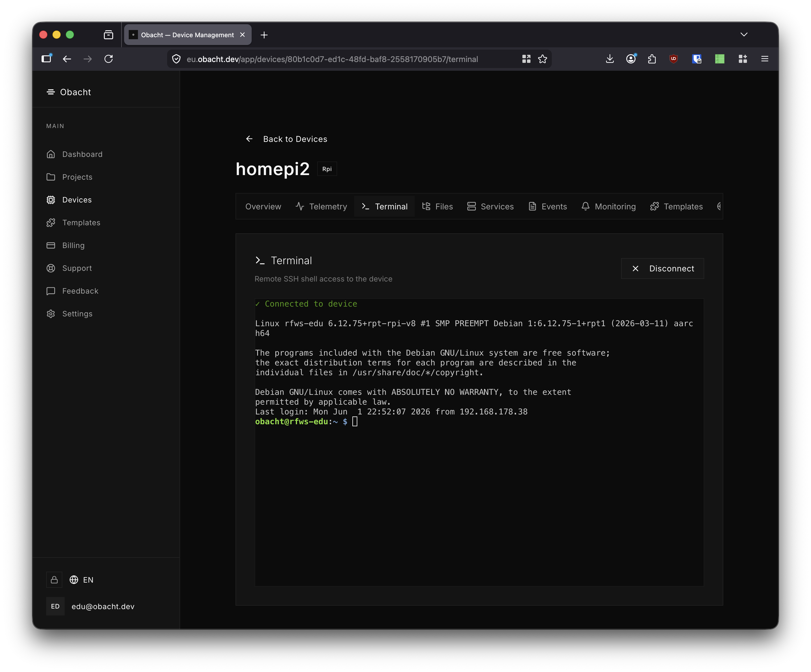Open the edu@obacht.dev account menu
This screenshot has width=811, height=672.
coord(91,606)
